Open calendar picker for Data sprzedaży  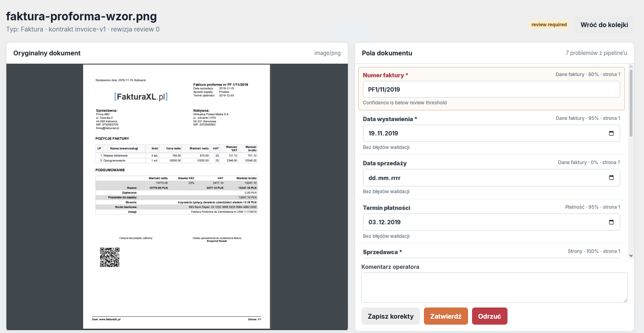point(611,178)
